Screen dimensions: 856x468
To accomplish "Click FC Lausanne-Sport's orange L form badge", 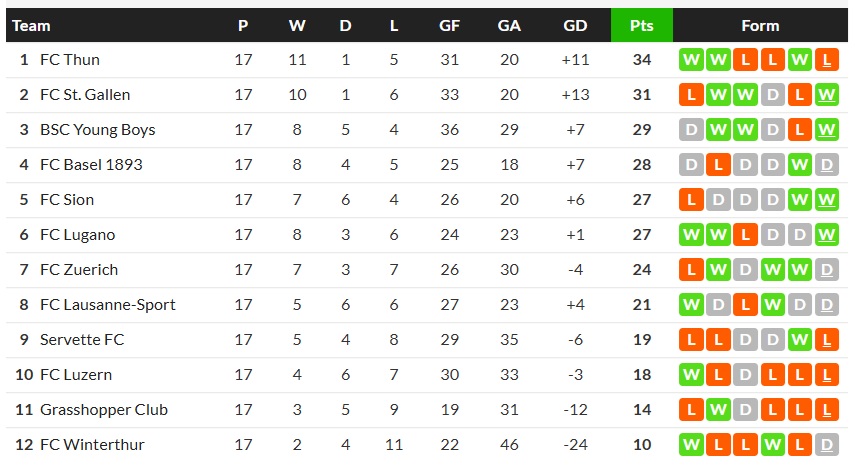I will (x=745, y=305).
